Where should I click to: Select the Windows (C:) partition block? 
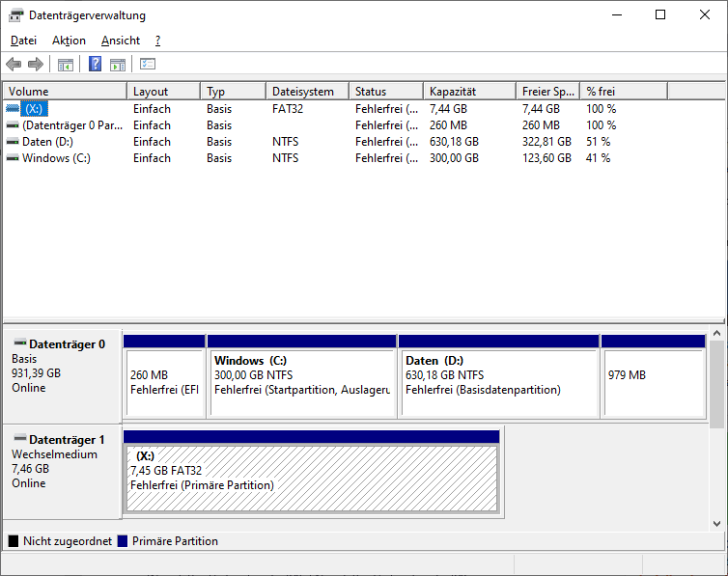click(x=302, y=376)
